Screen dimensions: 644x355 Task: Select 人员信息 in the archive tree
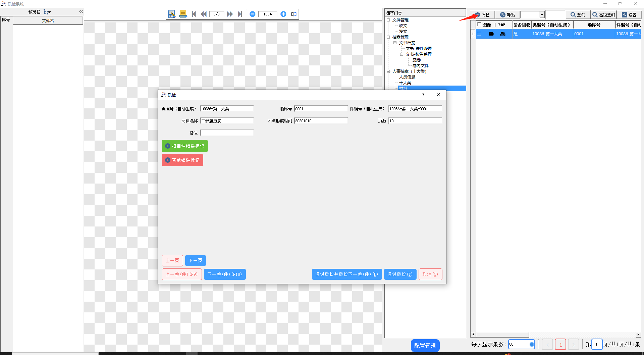click(407, 77)
